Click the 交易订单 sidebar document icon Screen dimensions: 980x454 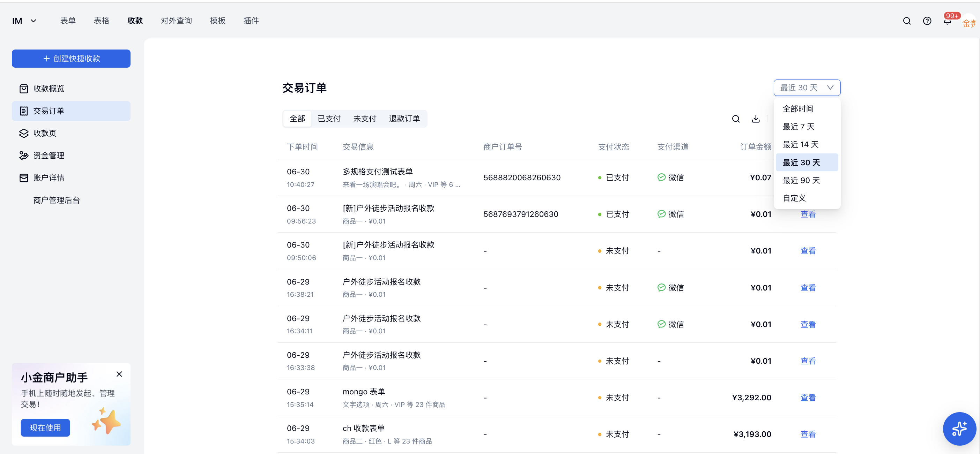24,111
